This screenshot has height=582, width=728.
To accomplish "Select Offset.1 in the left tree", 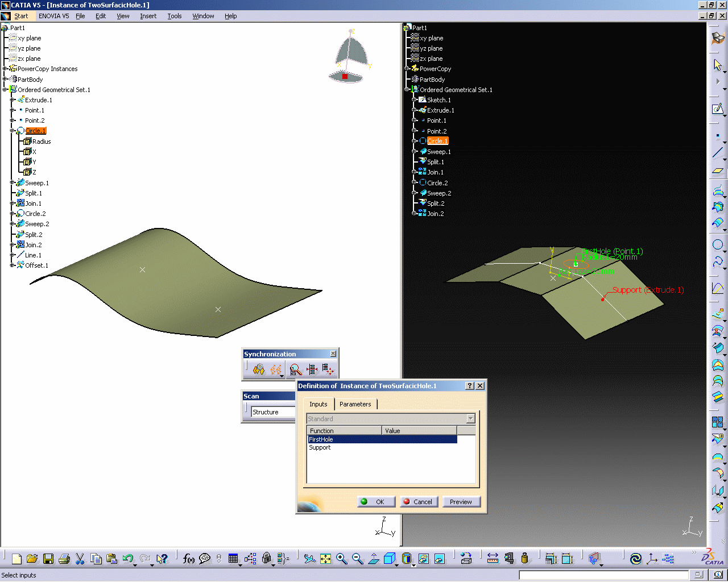I will tap(36, 265).
